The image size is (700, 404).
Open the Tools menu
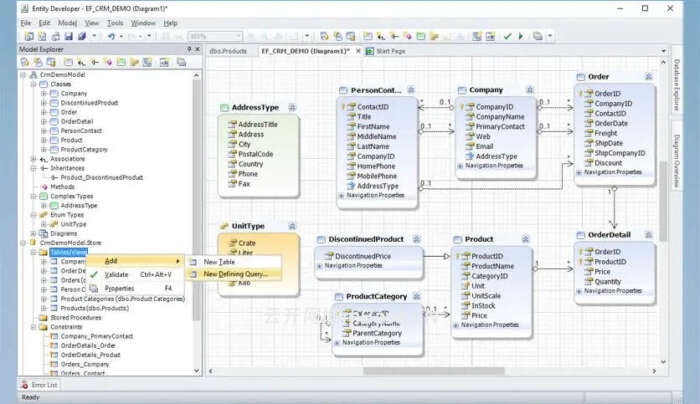point(115,22)
